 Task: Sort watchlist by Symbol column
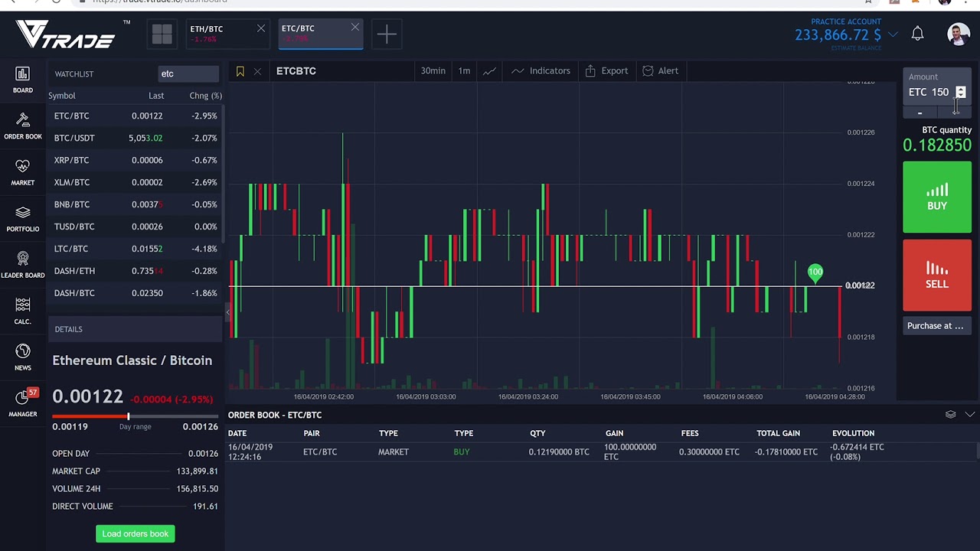(x=62, y=96)
